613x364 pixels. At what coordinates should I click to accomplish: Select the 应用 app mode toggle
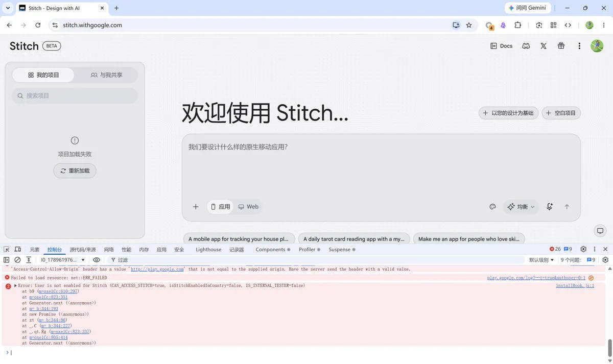[x=220, y=207]
